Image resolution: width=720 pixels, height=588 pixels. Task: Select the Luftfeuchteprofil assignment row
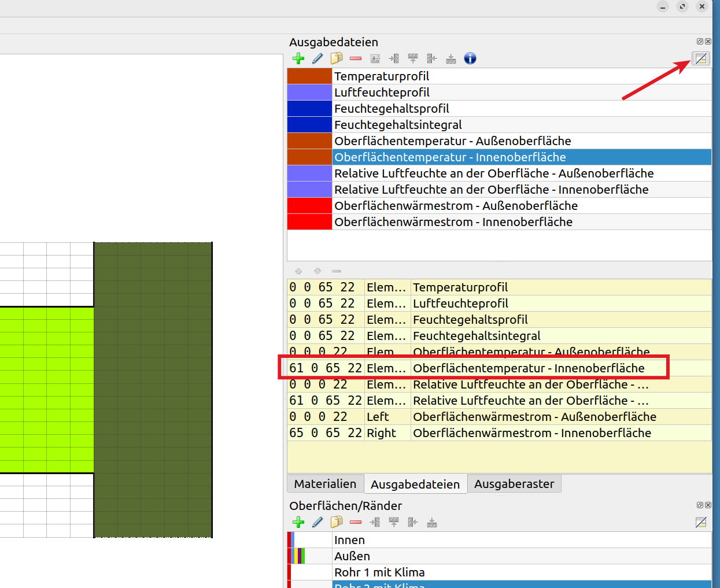pos(499,304)
